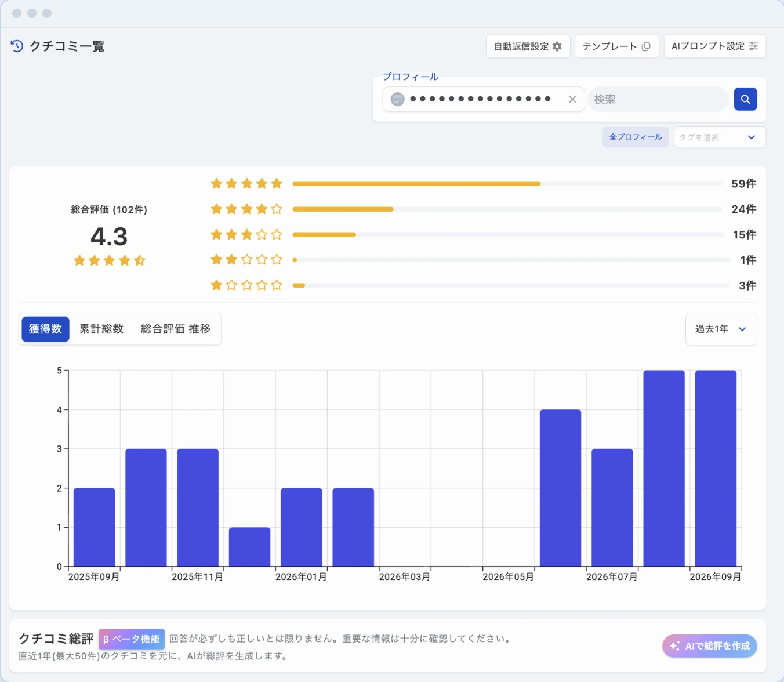Click the store icon in the profile field
This screenshot has height=682, width=784.
pos(397,99)
